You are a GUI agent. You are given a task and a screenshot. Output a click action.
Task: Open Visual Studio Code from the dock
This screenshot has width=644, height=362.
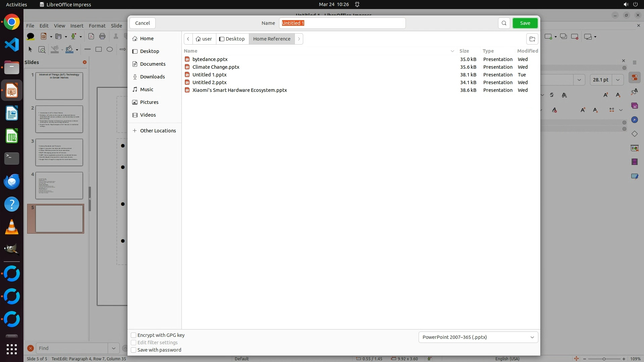click(12, 45)
